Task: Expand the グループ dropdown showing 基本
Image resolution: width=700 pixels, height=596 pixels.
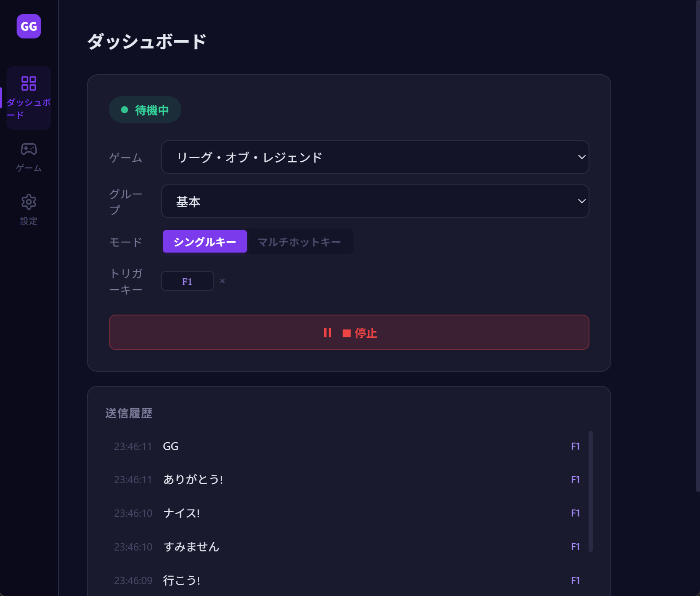Action: pos(375,201)
